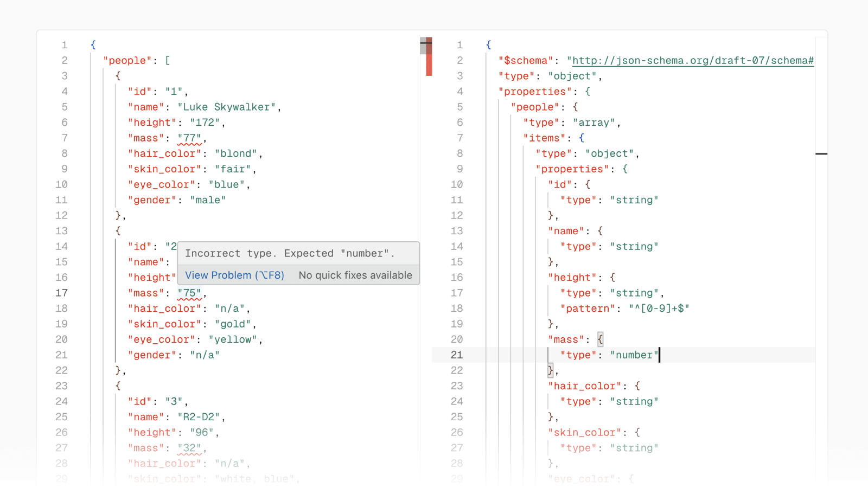Click the underlined "32" mass value
The height and width of the screenshot is (488, 868).
pyautogui.click(x=189, y=448)
